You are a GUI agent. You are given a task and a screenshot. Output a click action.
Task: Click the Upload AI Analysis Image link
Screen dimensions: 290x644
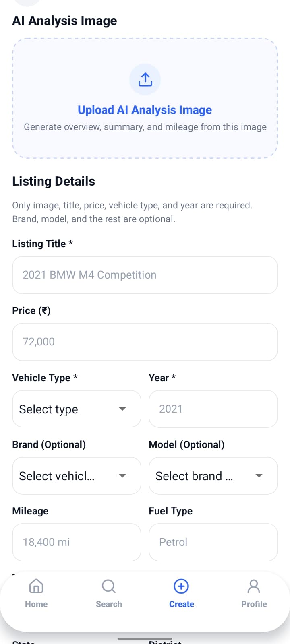(145, 110)
